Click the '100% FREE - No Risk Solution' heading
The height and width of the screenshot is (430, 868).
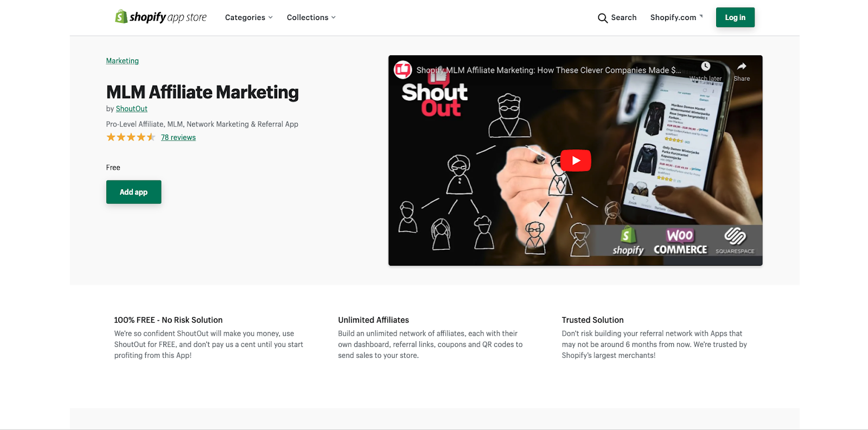pyautogui.click(x=168, y=320)
